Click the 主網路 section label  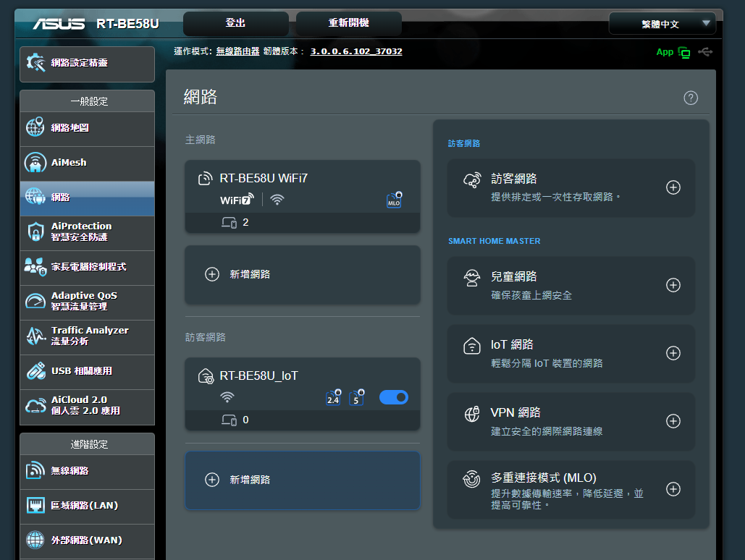point(200,140)
